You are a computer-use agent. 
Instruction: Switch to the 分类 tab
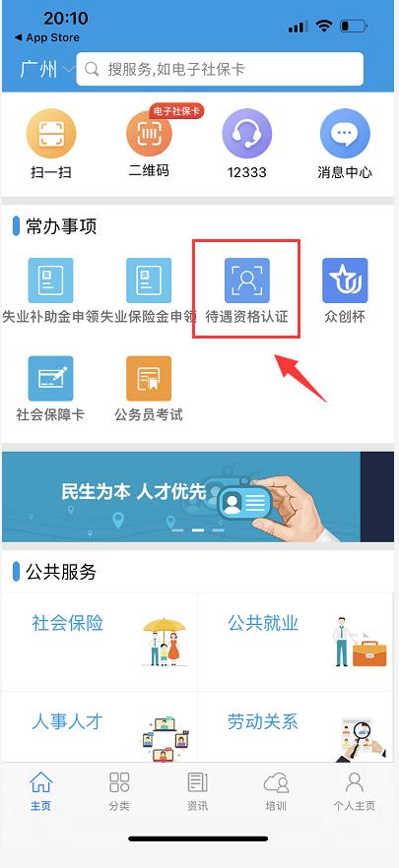[119, 791]
